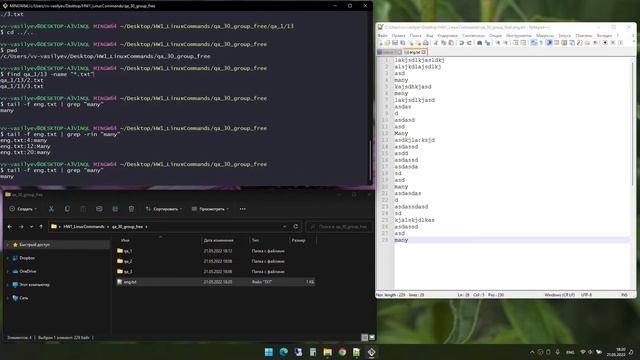The width and height of the screenshot is (640, 360).
Task: Click the Delete trash icon in File Explorer
Action: pyautogui.click(x=131, y=209)
